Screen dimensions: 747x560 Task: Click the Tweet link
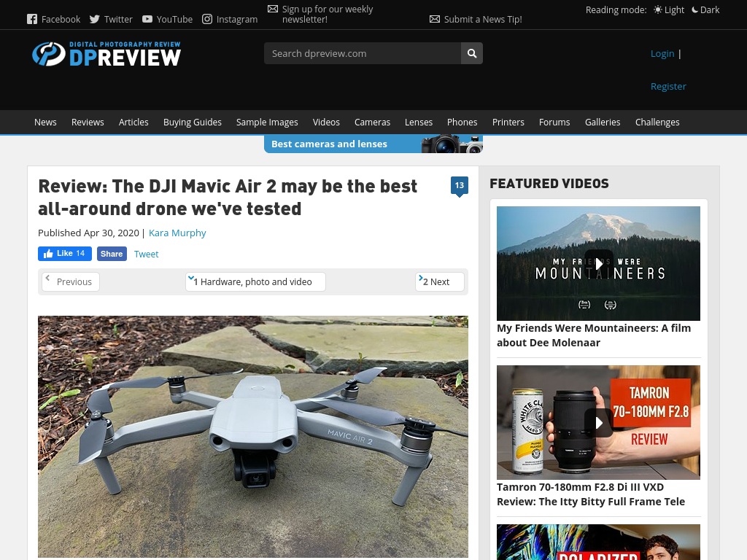coord(146,254)
